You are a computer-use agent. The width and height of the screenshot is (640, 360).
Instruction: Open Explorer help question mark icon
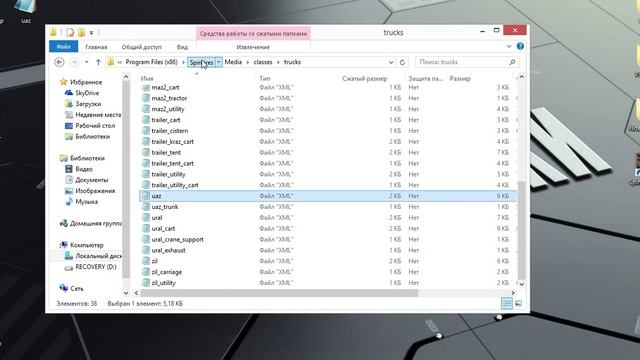[520, 46]
